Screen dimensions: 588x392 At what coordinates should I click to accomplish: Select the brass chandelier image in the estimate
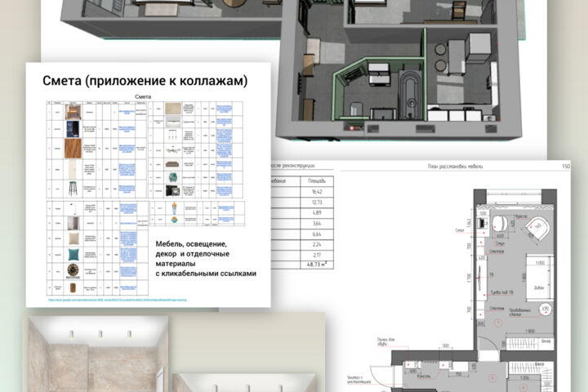[173, 150]
